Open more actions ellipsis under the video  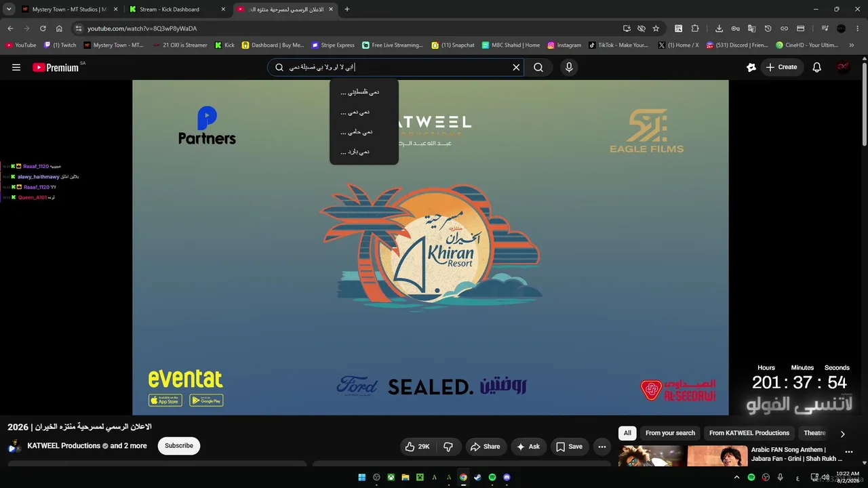click(x=601, y=447)
